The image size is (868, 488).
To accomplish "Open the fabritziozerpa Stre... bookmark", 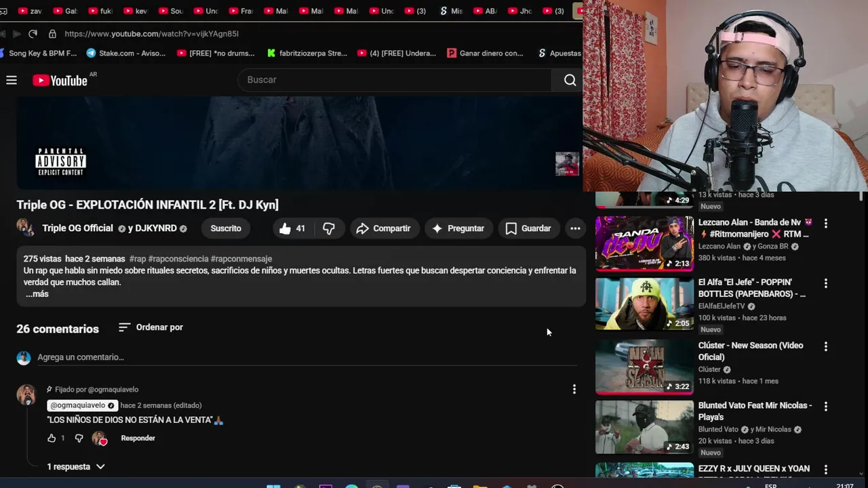I will point(307,54).
